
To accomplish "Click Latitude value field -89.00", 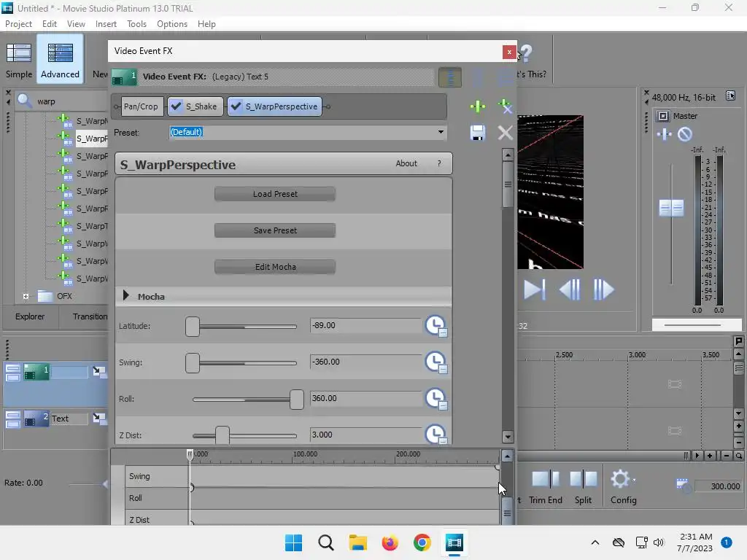I will 365,326.
